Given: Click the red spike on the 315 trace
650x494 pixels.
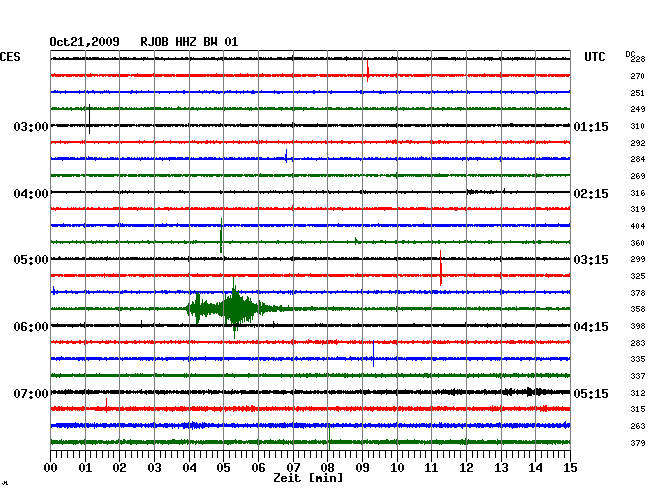Looking at the screenshot, I should coord(107,405).
